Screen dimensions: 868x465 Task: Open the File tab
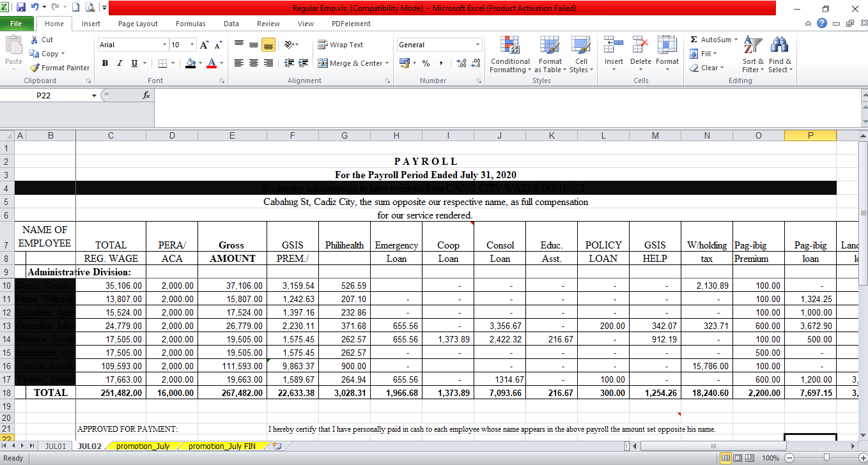[x=16, y=24]
